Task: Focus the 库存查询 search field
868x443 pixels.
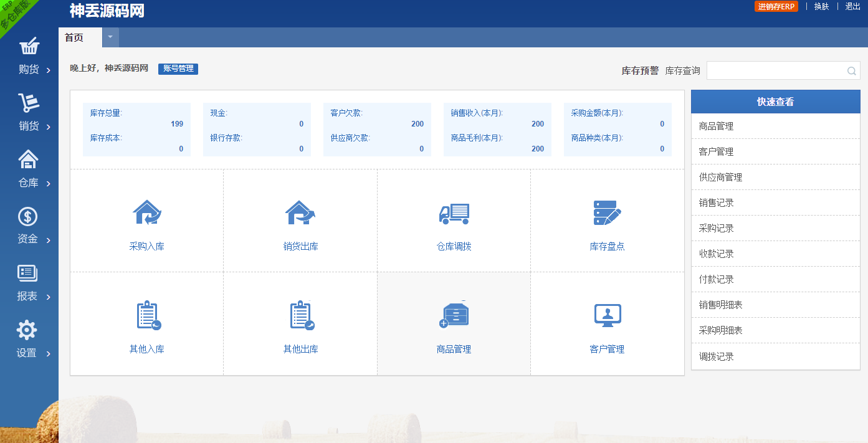Action: pos(776,71)
